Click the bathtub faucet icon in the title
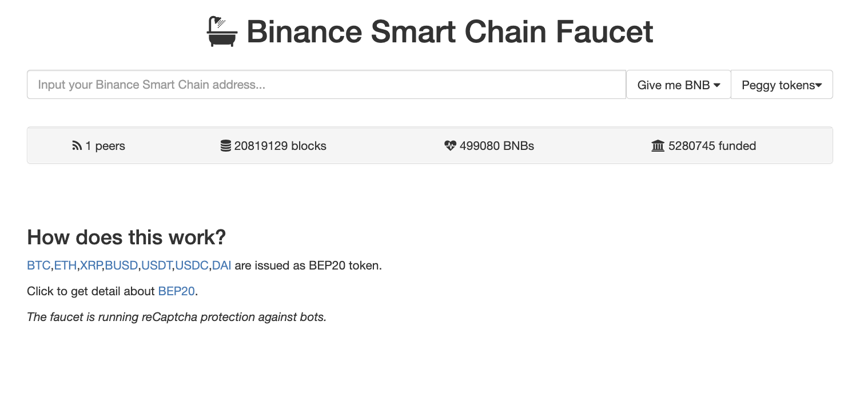The image size is (868, 412). (222, 31)
